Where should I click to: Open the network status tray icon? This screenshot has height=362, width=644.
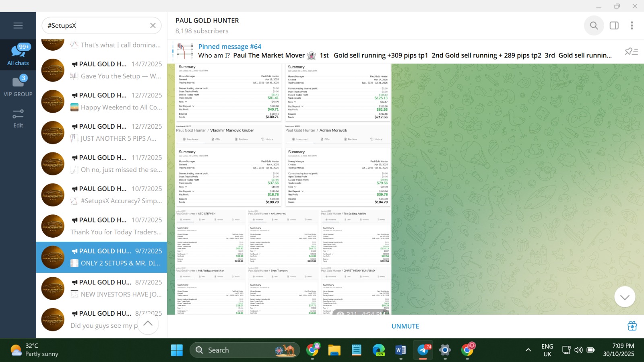click(566, 350)
